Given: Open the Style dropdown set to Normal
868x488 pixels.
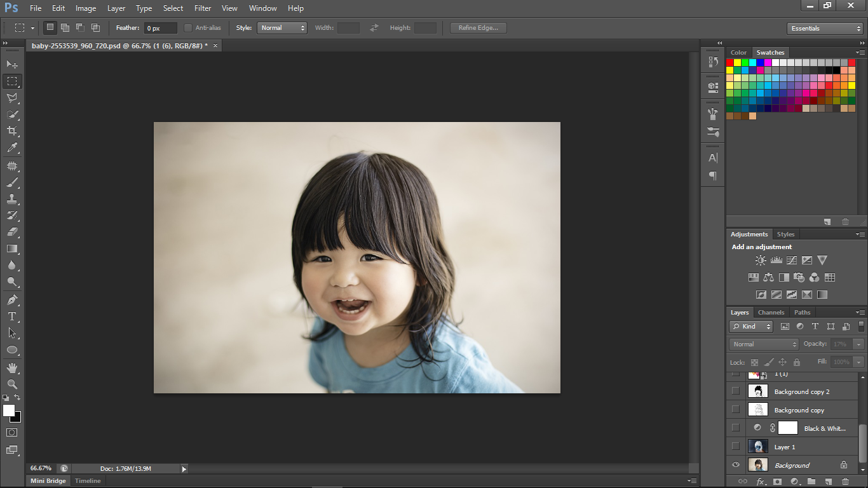Looking at the screenshot, I should 282,28.
